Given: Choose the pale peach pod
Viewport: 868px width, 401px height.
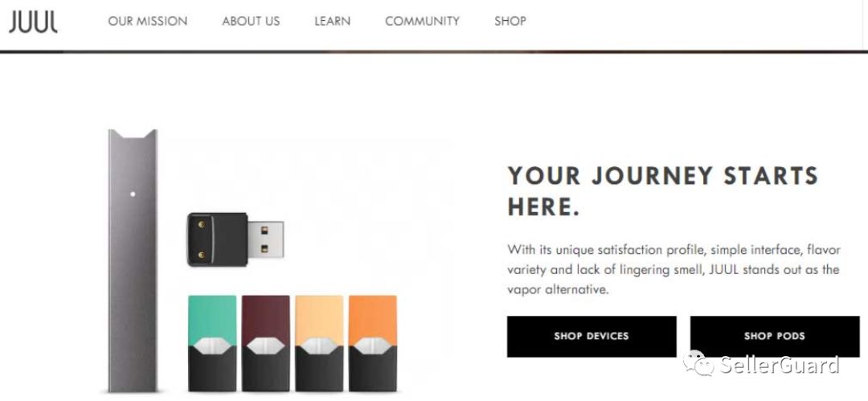Looking at the screenshot, I should (x=319, y=343).
